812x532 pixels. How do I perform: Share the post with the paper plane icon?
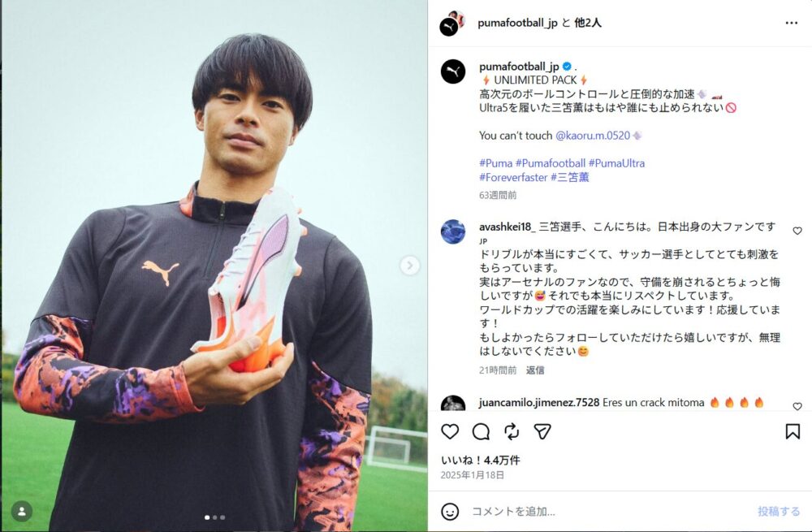pos(542,431)
